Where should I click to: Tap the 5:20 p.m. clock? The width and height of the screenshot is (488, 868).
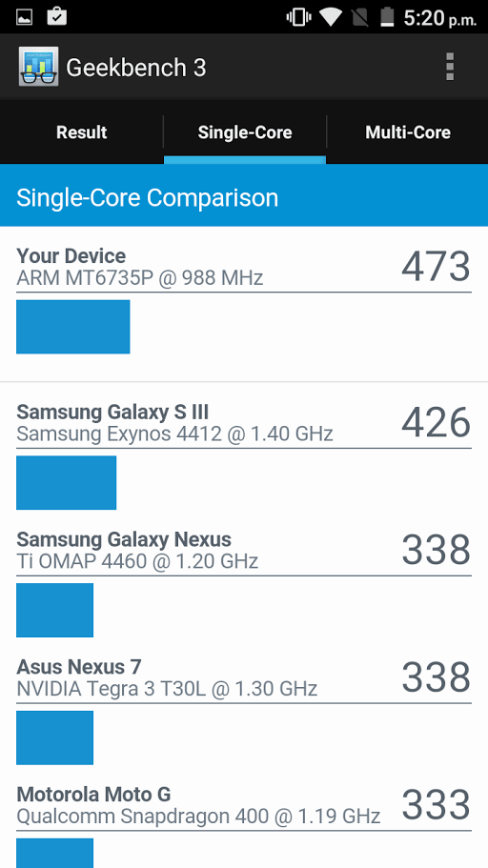(x=439, y=18)
